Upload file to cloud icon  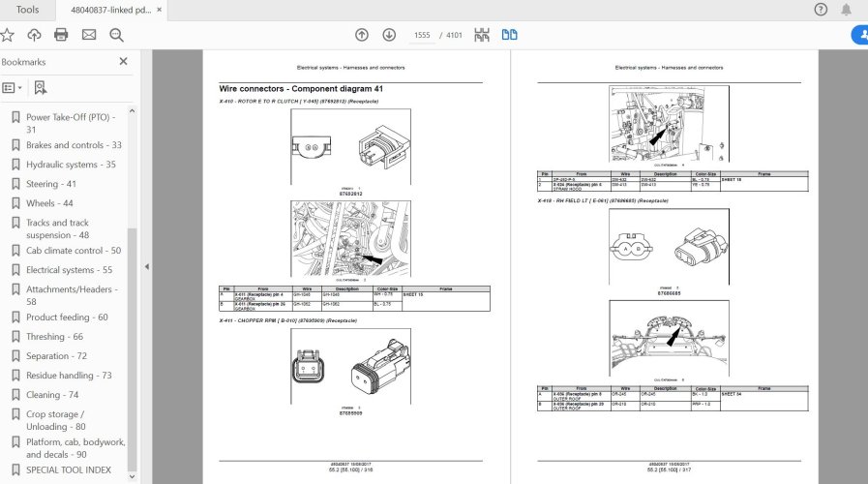34,35
